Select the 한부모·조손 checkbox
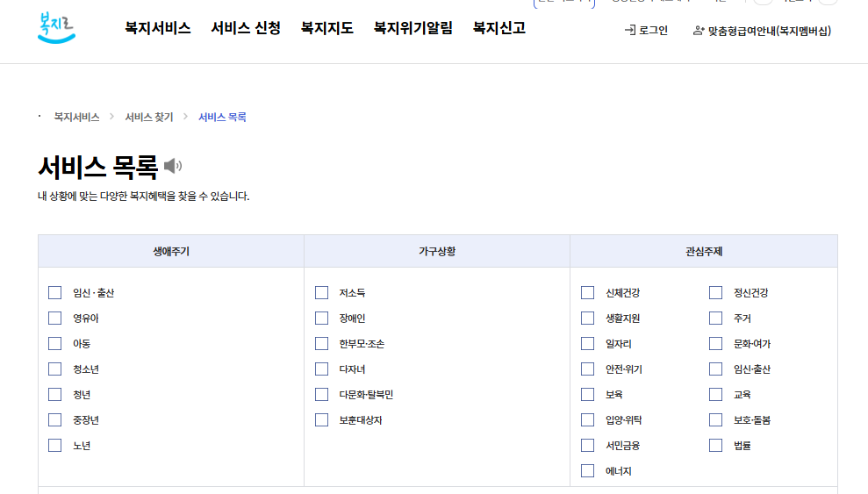The width and height of the screenshot is (868, 494). (x=321, y=344)
